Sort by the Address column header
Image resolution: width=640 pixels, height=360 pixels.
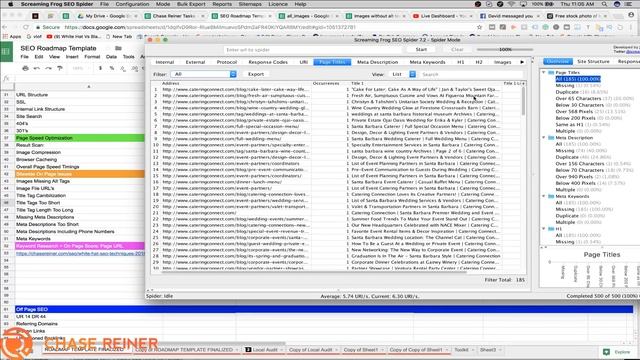click(236, 83)
